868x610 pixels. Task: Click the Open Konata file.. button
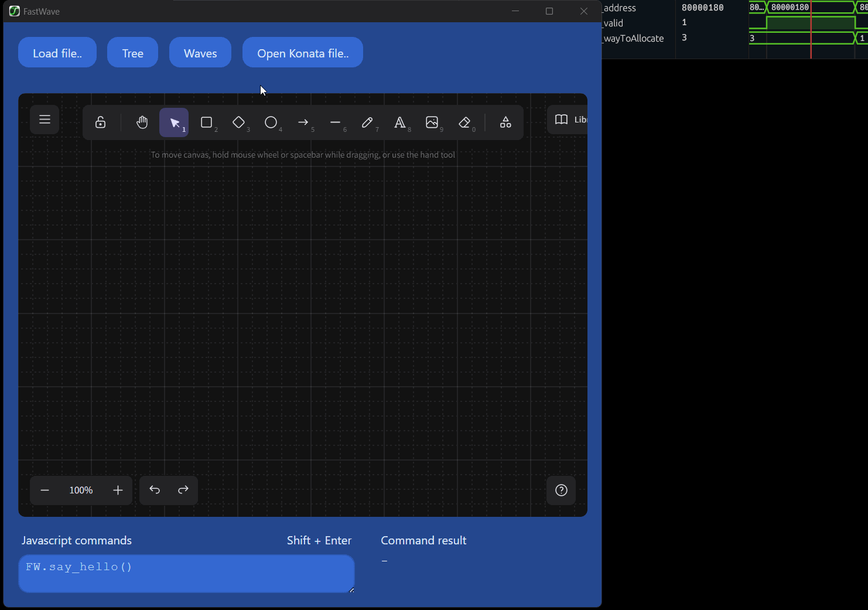[303, 53]
